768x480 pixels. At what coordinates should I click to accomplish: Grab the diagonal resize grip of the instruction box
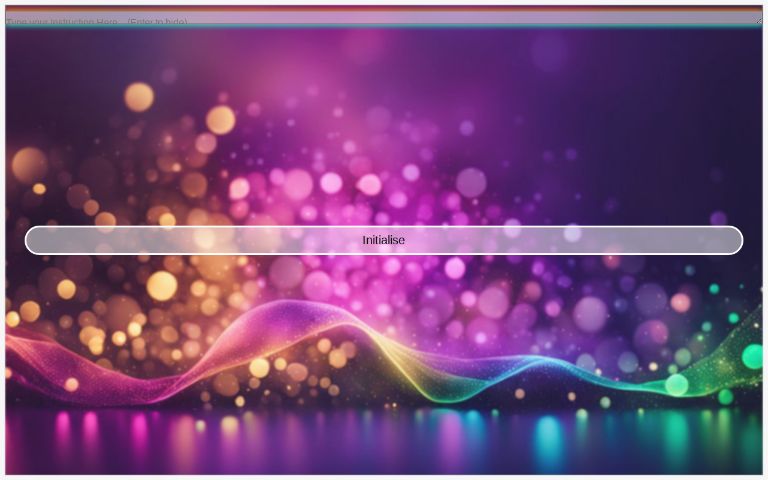point(757,21)
